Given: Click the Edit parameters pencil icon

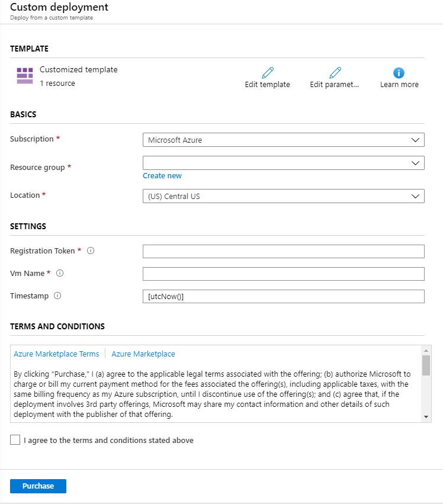Looking at the screenshot, I should (335, 73).
